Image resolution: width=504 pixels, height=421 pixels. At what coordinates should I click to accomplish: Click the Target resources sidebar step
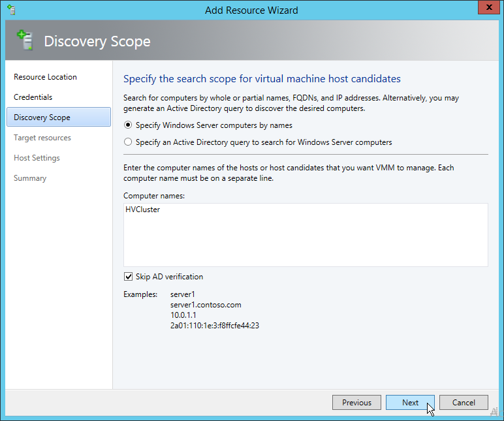tap(42, 138)
